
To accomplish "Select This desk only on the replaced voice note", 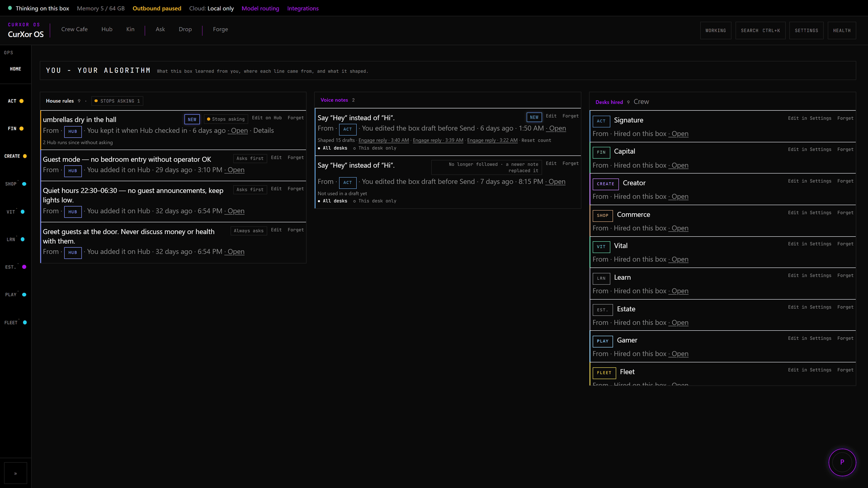I will [x=375, y=201].
